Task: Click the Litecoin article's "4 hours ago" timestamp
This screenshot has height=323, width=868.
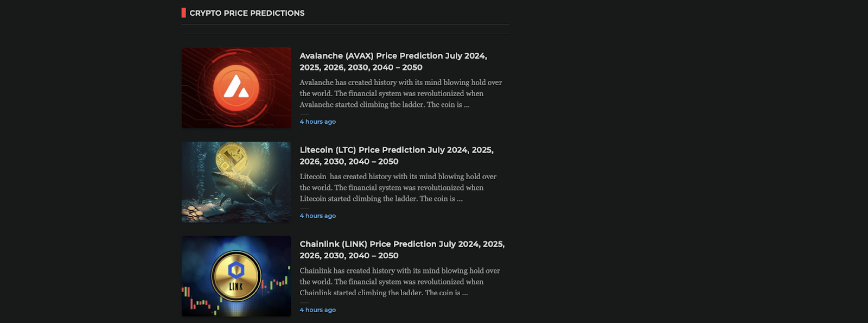Action: pos(318,216)
